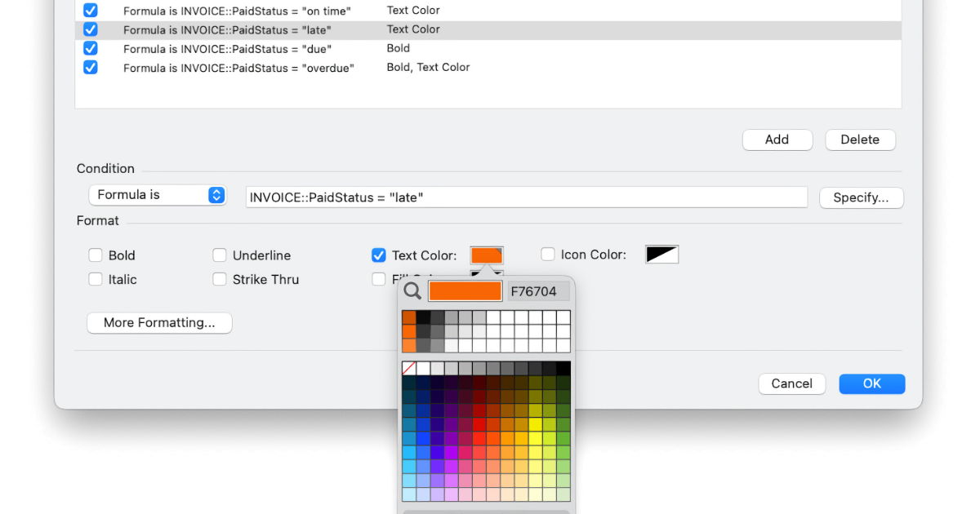The image size is (980, 514).
Task: Enable the Bold checkbox
Action: click(96, 255)
